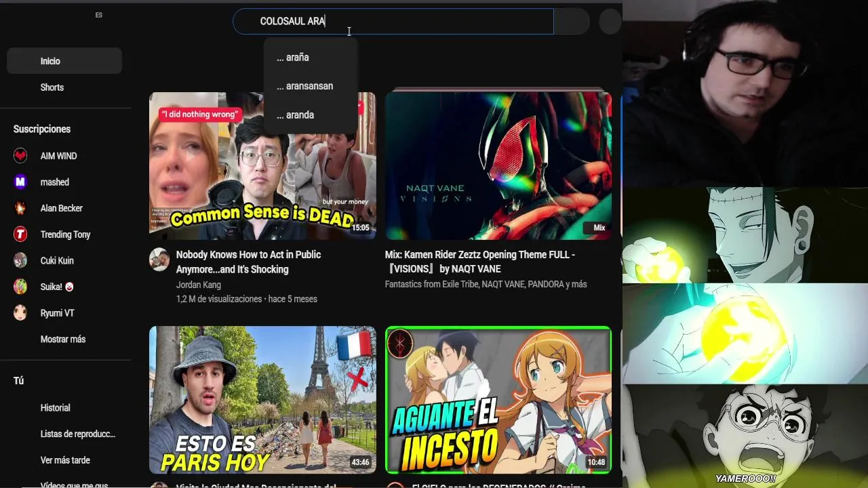The image size is (868, 488).
Task: Click the Trending Tony subscription name
Action: 65,235
